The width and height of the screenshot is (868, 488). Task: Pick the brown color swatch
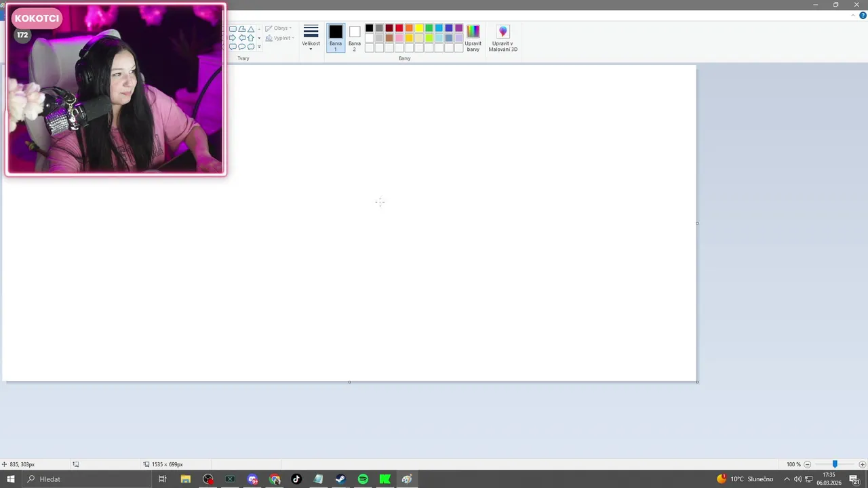pyautogui.click(x=389, y=38)
